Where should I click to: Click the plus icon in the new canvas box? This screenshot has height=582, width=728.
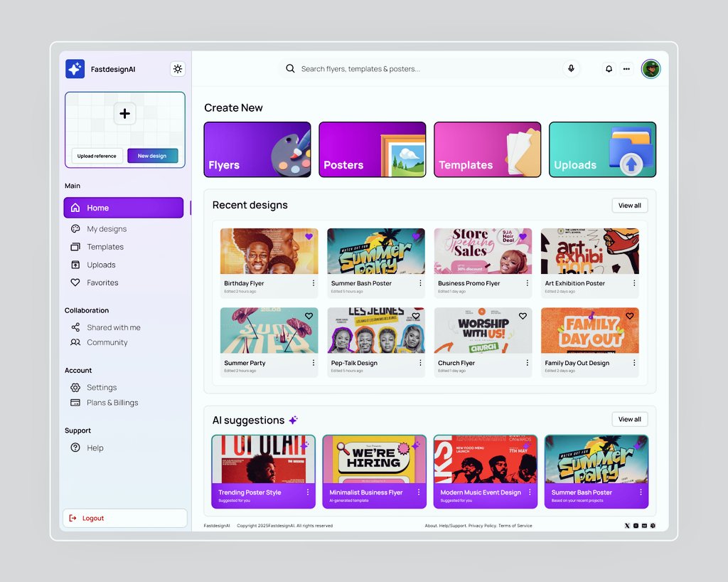124,113
